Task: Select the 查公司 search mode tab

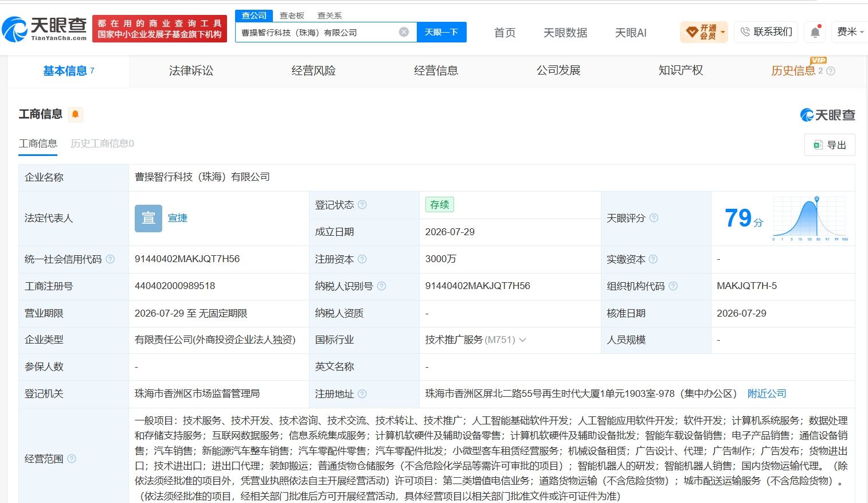Action: [x=254, y=15]
